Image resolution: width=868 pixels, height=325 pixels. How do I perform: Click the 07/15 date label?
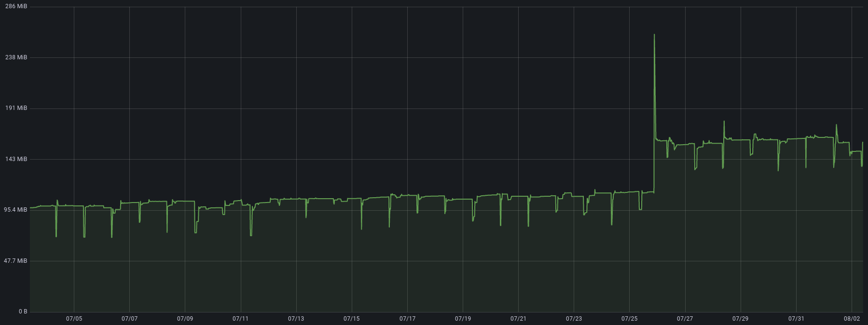(352, 319)
